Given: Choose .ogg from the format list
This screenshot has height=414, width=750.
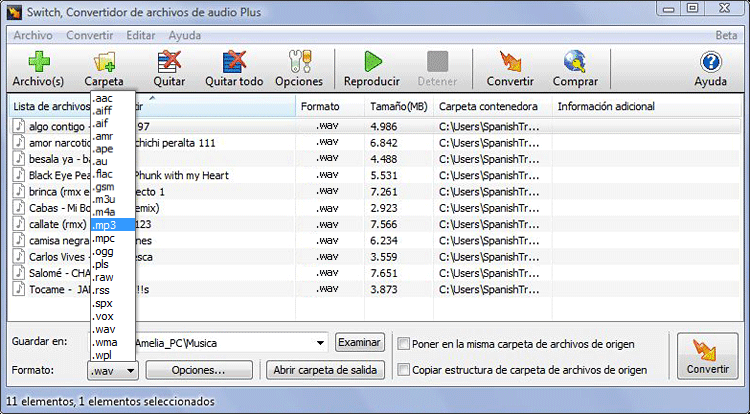Looking at the screenshot, I should click(113, 251).
